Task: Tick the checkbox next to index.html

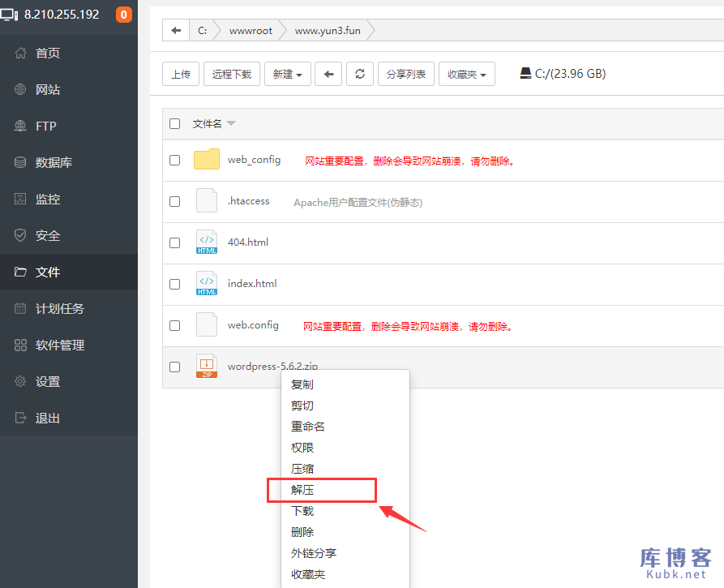Action: point(174,283)
